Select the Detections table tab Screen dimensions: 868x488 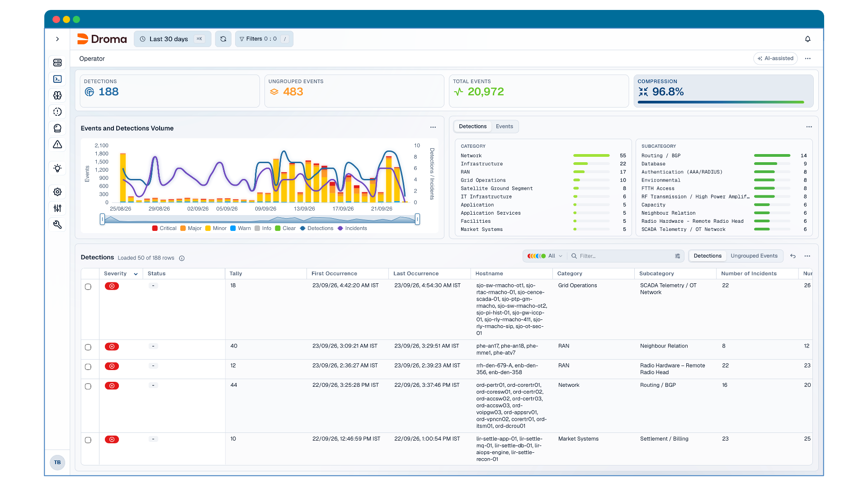[708, 256]
